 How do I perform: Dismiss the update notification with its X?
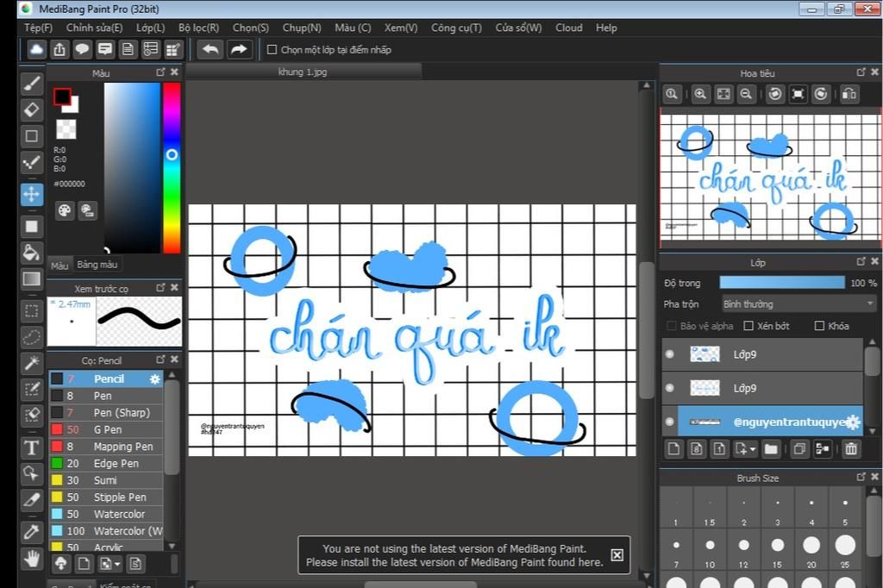click(617, 555)
